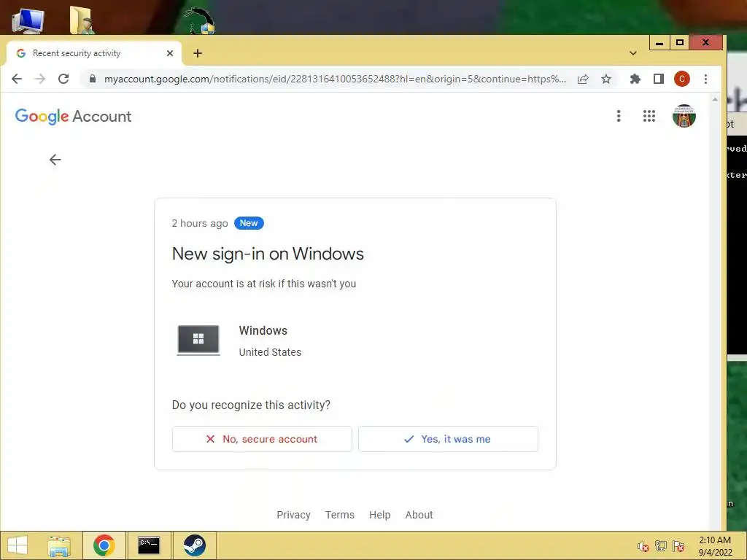747x560 pixels.
Task: Open the user folder desktop icon
Action: (x=82, y=20)
